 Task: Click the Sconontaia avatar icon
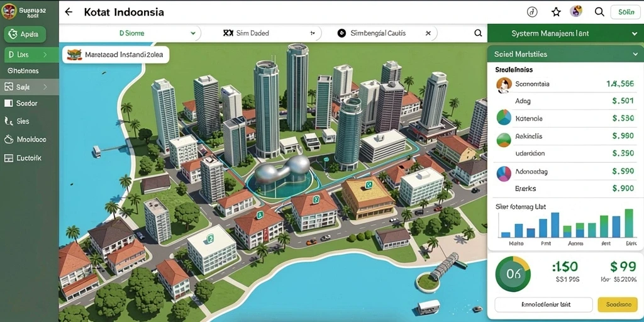click(x=504, y=84)
